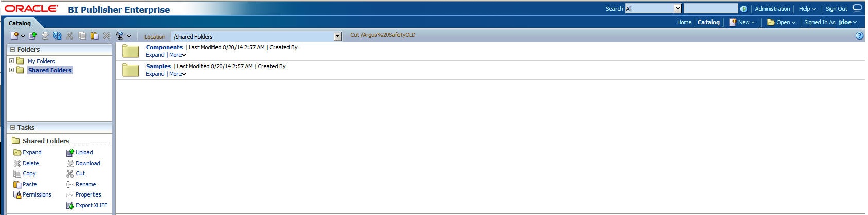
Task: Click the translation toolbar icon
Action: coord(119,36)
